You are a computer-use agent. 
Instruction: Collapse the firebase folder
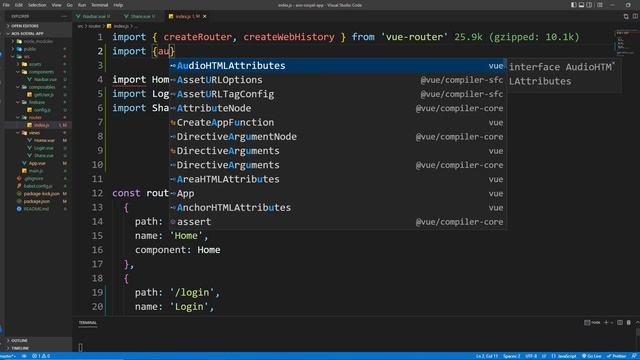[37, 102]
